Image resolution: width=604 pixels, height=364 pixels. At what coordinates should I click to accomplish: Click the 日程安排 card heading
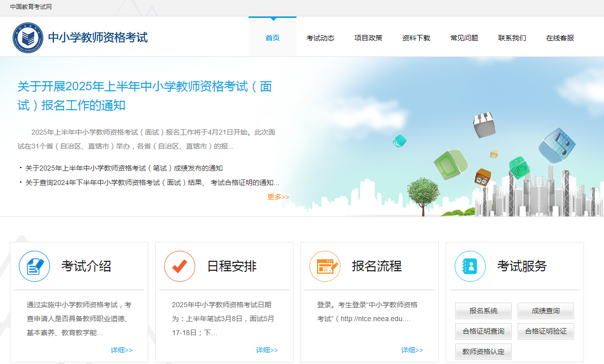tap(232, 266)
